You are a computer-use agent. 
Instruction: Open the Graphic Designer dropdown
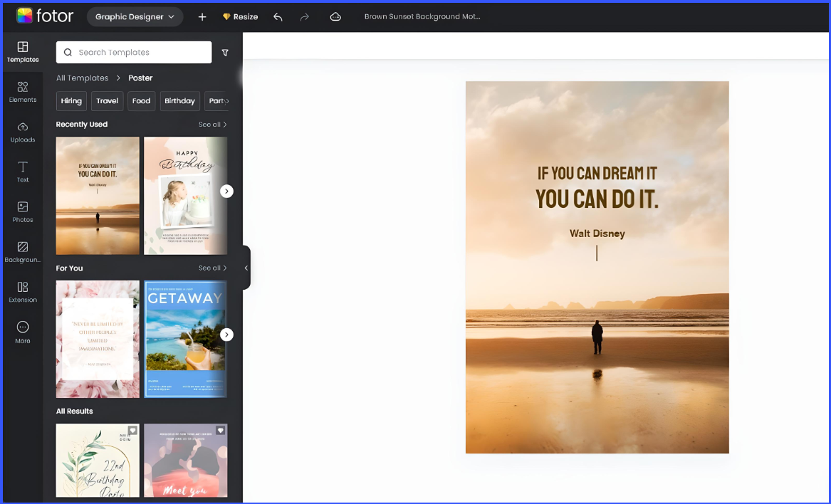pos(135,17)
